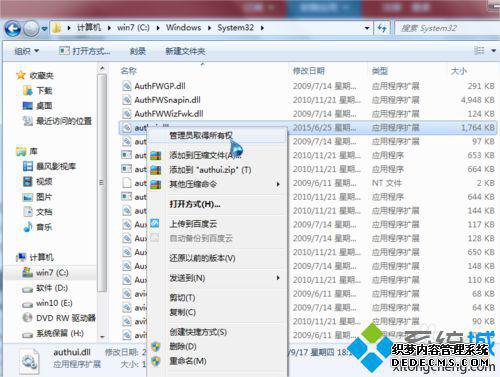Click the 收藏夹 star icon in sidebar
Image resolution: width=500 pixels, height=377 pixels.
tap(21, 75)
